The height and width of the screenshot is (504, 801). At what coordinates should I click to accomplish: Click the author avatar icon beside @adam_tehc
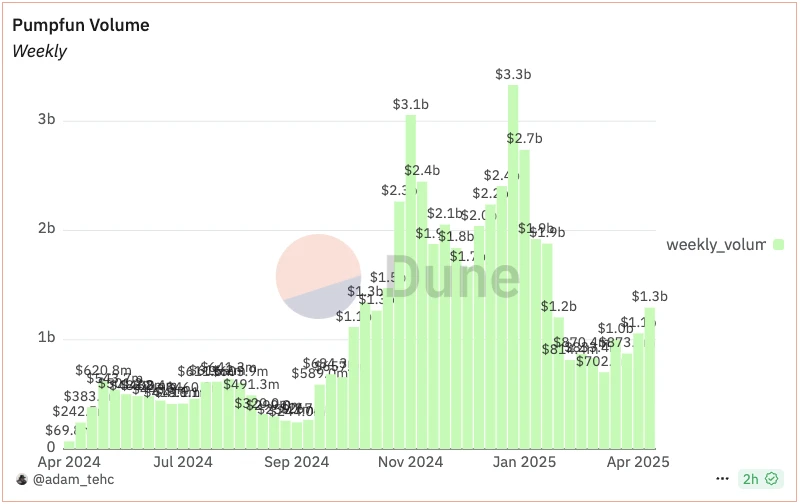[21, 479]
